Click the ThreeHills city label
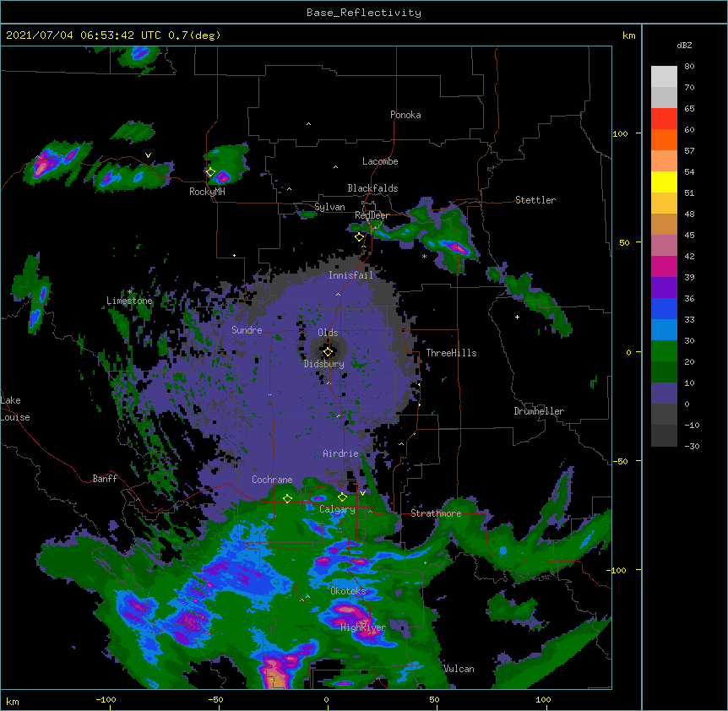This screenshot has height=711, width=728. 451,353
